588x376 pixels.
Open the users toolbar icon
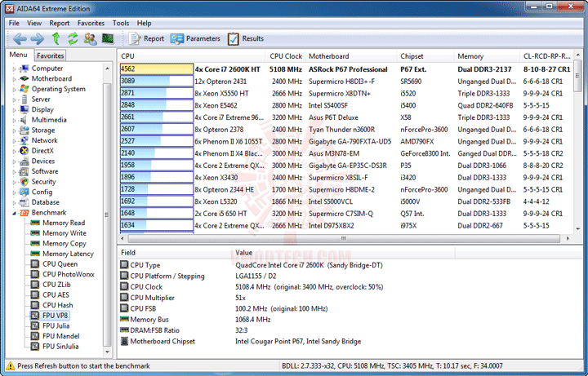(90, 38)
